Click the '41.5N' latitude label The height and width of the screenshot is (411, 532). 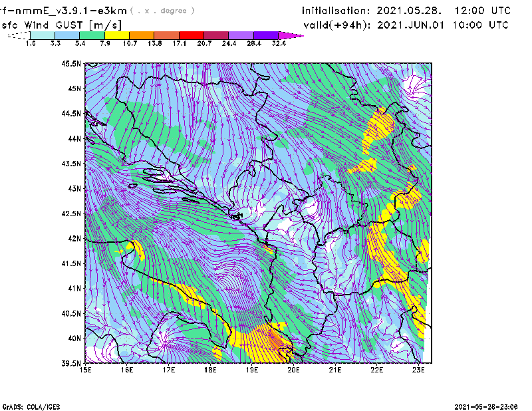pos(71,263)
